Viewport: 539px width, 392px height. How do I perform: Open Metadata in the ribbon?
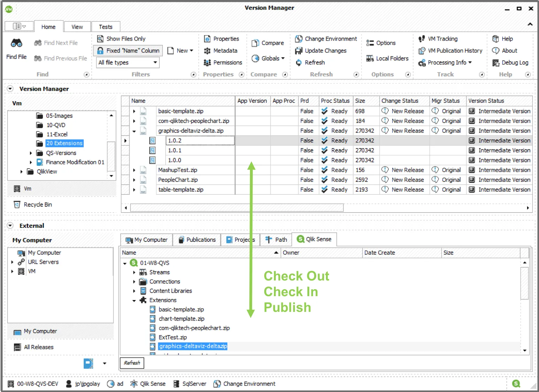(220, 51)
